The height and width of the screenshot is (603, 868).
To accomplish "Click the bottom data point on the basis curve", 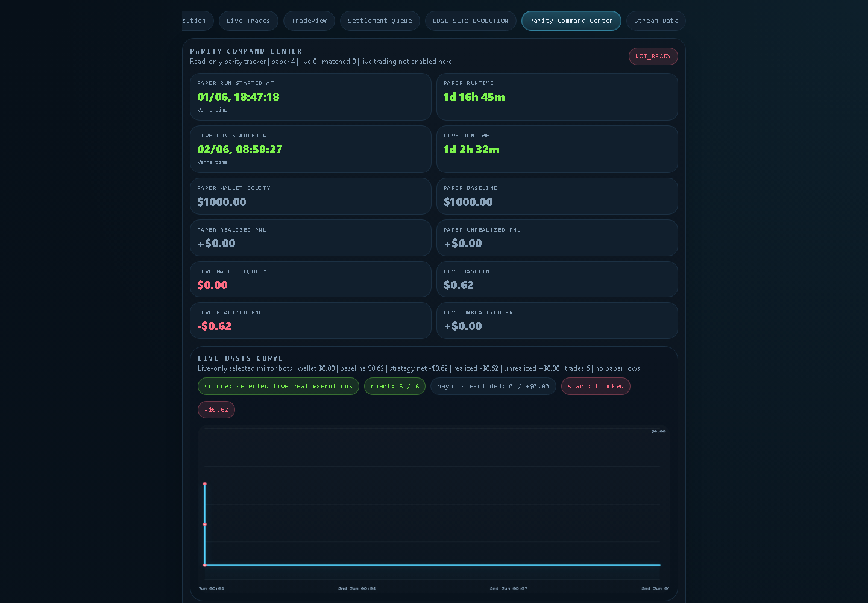I will click(205, 565).
